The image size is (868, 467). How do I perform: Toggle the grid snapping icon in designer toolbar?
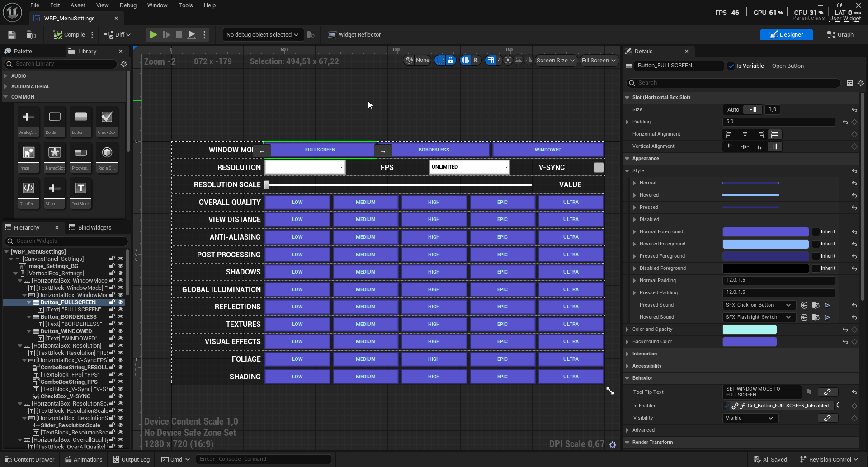pyautogui.click(x=491, y=60)
